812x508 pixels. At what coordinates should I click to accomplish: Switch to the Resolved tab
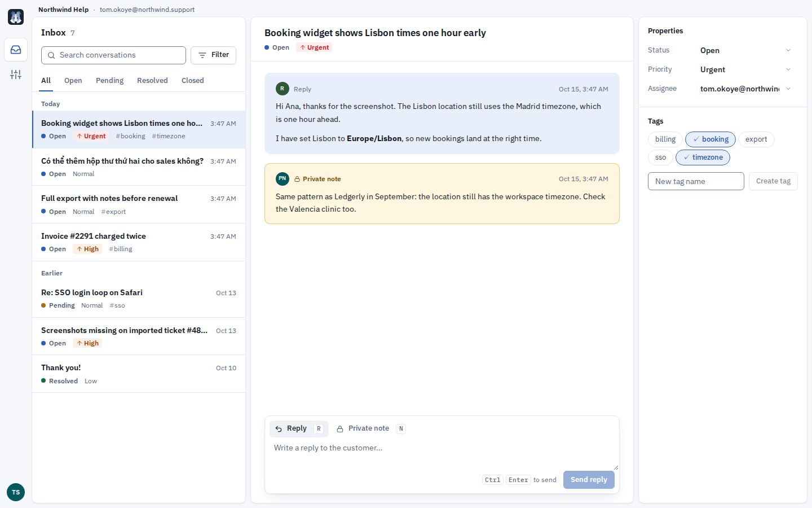pyautogui.click(x=152, y=81)
